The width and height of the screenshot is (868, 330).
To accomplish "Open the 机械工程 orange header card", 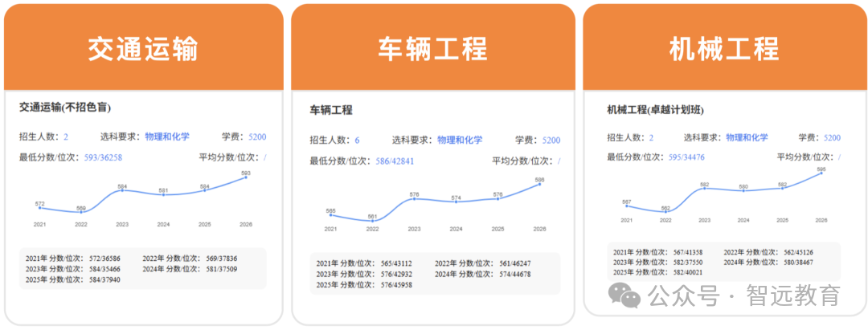I will [x=725, y=47].
